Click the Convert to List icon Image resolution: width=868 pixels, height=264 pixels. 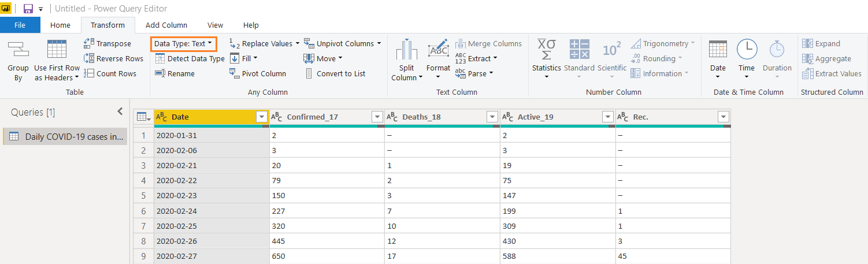click(x=309, y=73)
